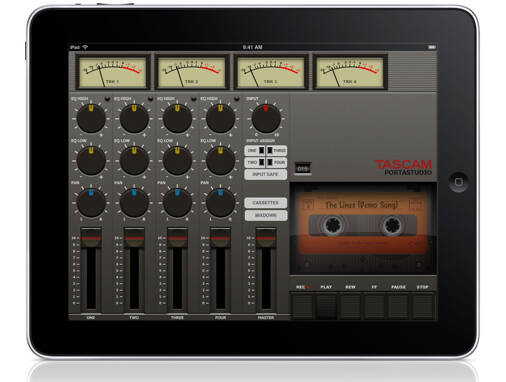
Task: Click the track four EQ HIGH knob
Action: 220,118
